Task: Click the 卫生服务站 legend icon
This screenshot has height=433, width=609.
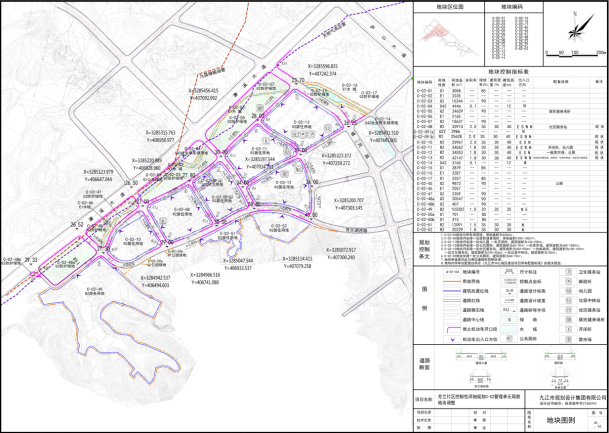Action: point(568,272)
